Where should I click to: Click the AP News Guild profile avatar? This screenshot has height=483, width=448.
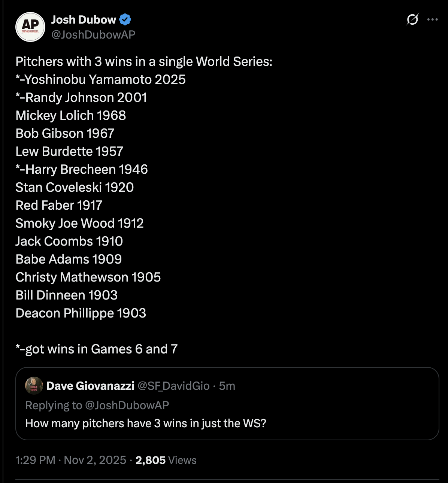click(30, 27)
